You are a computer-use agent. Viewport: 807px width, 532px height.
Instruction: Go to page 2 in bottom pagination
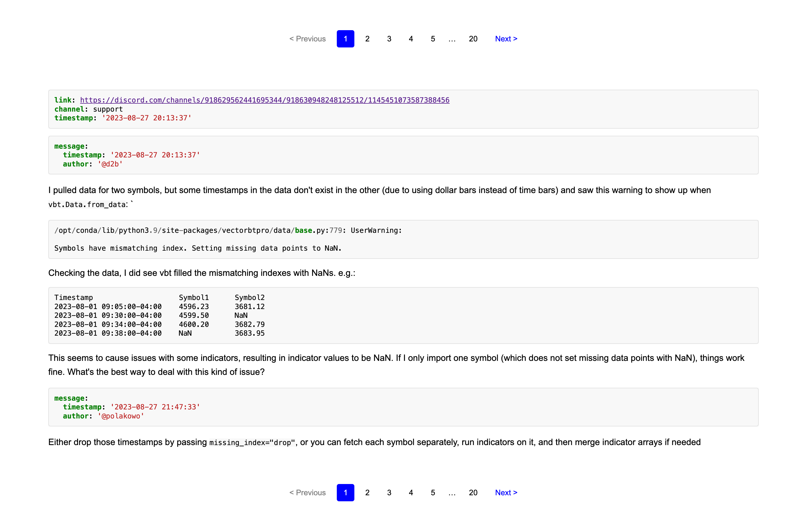pos(367,492)
